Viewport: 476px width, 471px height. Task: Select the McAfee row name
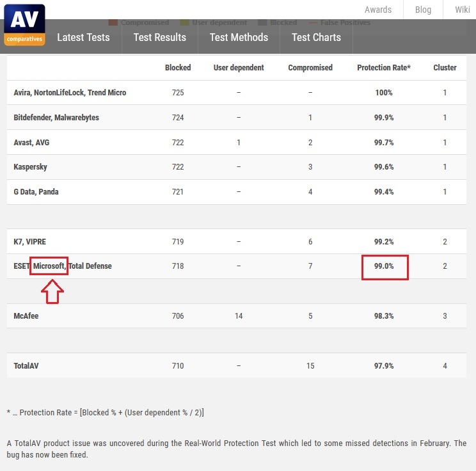[26, 316]
